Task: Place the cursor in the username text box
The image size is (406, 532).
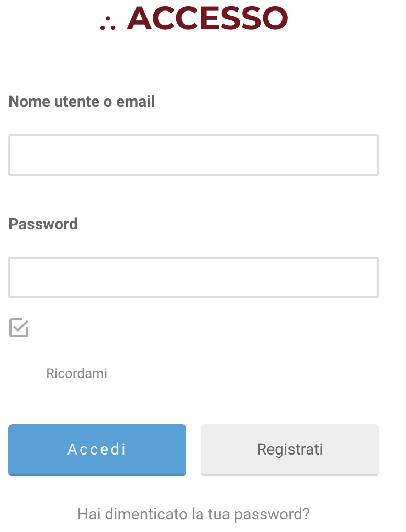Action: point(193,155)
